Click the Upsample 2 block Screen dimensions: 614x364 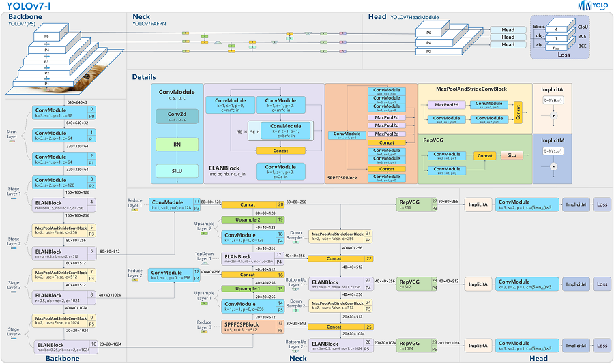click(x=253, y=220)
